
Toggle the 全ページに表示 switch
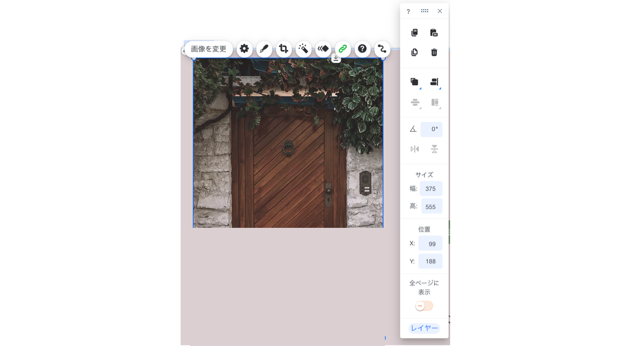coord(424,306)
